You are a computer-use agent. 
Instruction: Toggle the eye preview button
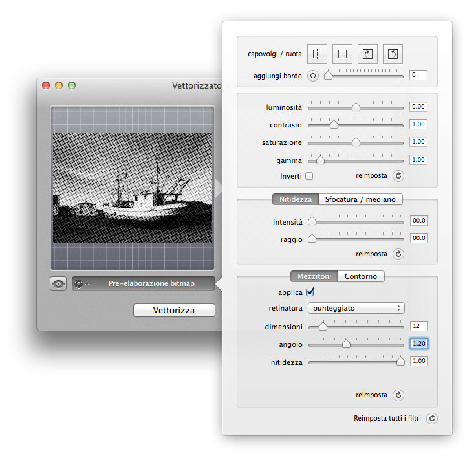tap(58, 283)
